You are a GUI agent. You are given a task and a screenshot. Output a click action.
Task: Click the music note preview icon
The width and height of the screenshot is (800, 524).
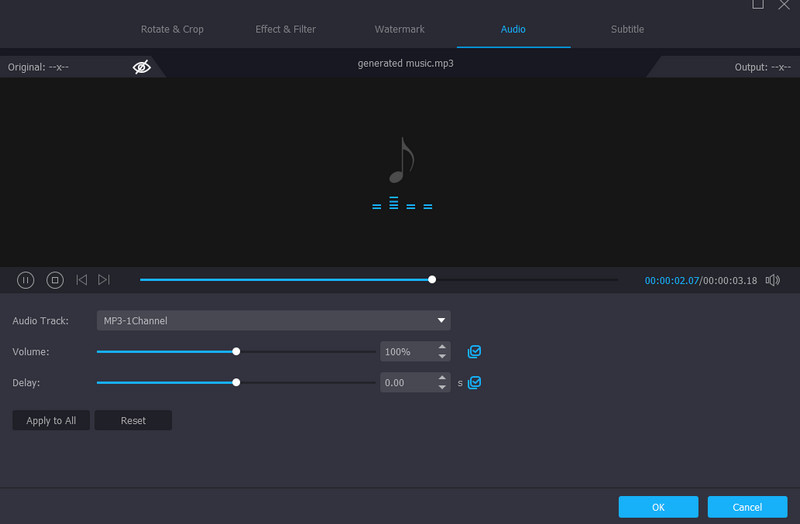pos(401,162)
